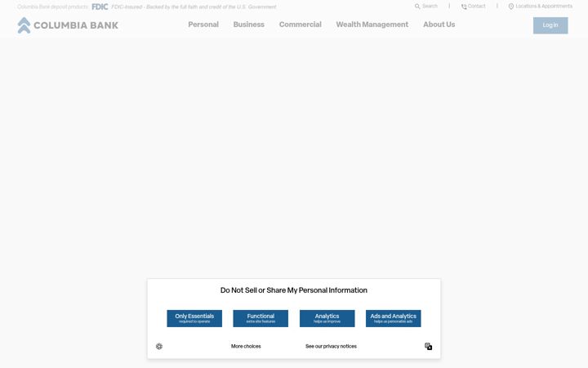Click 'Do Not Sell or Share My Personal Information' heading

pos(294,290)
